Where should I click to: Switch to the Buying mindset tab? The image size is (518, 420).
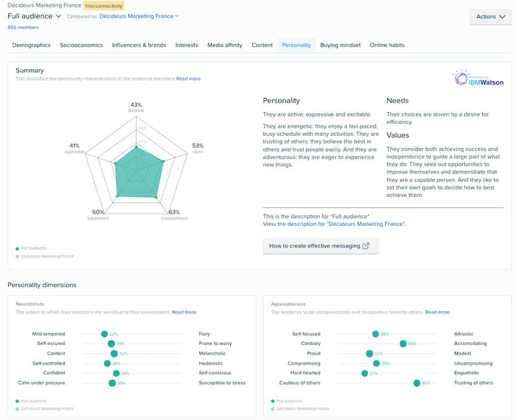[340, 45]
